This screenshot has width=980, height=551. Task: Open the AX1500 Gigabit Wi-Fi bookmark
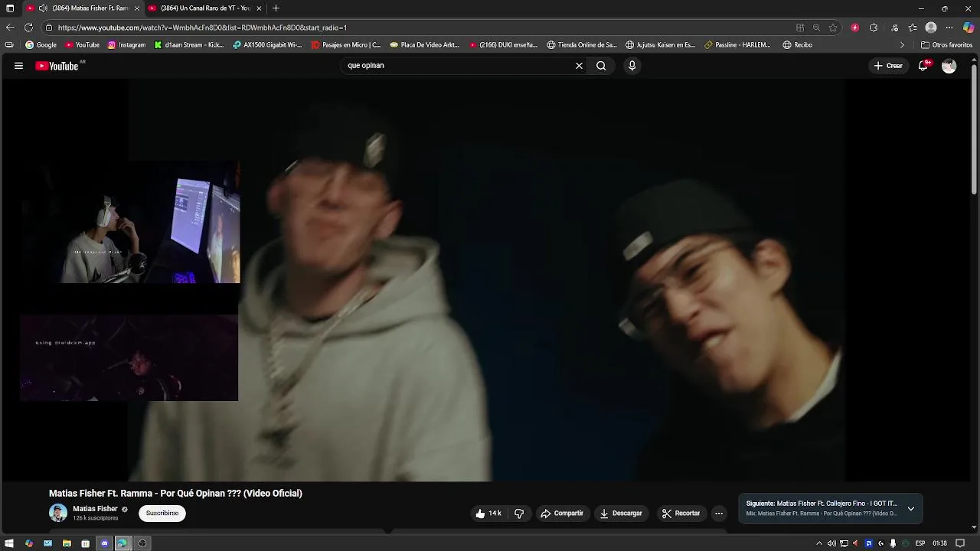click(267, 45)
